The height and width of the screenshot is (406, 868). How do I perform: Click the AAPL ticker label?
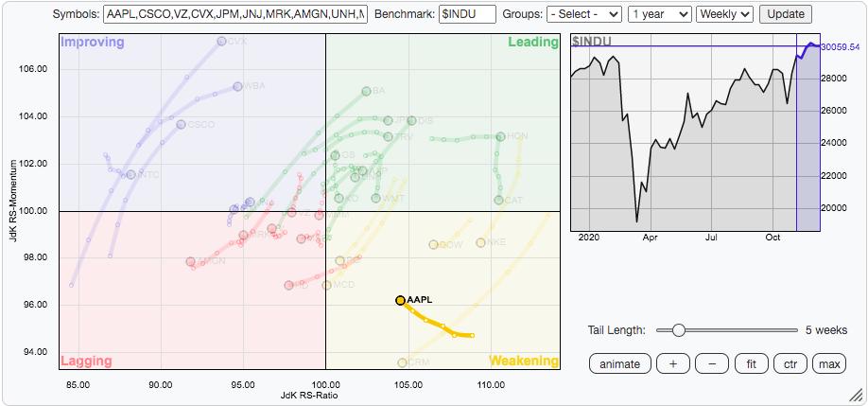coord(420,300)
